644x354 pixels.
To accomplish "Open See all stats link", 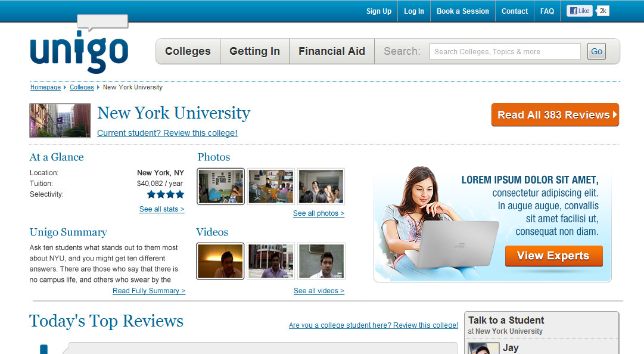I will pos(162,209).
